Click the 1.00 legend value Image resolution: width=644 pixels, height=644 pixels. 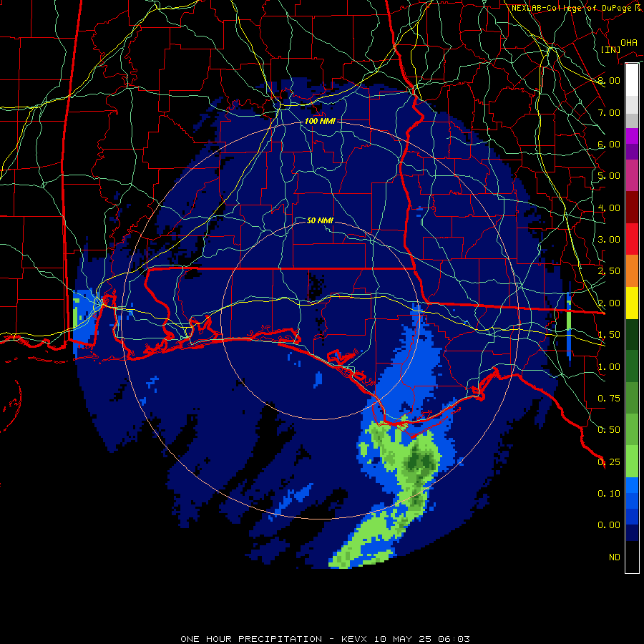tap(609, 367)
